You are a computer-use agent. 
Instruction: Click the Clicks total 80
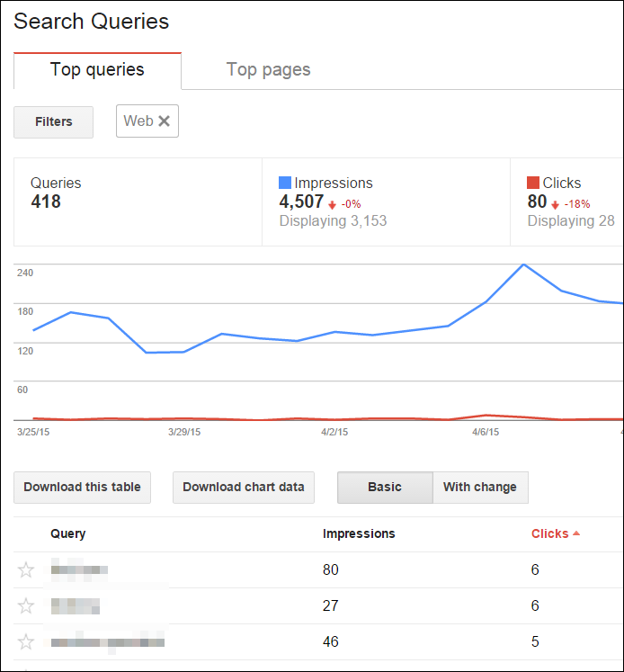(537, 202)
